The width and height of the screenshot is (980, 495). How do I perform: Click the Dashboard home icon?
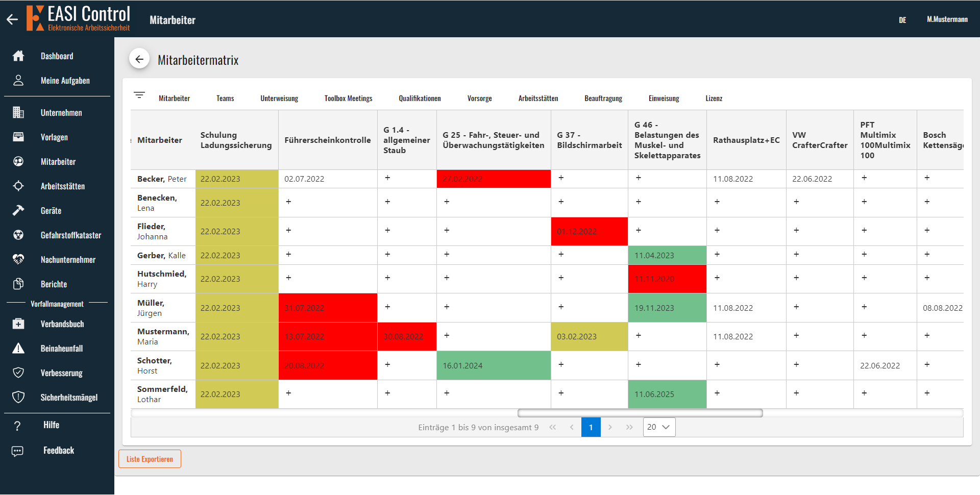(18, 56)
